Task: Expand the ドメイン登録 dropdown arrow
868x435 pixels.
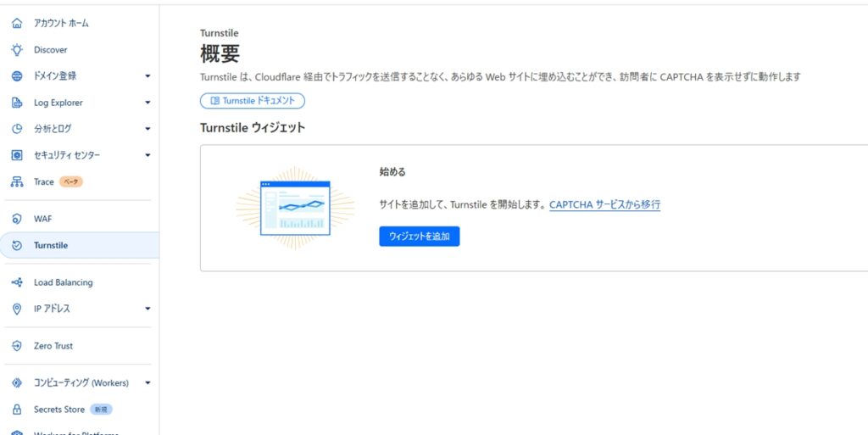Action: [x=147, y=76]
